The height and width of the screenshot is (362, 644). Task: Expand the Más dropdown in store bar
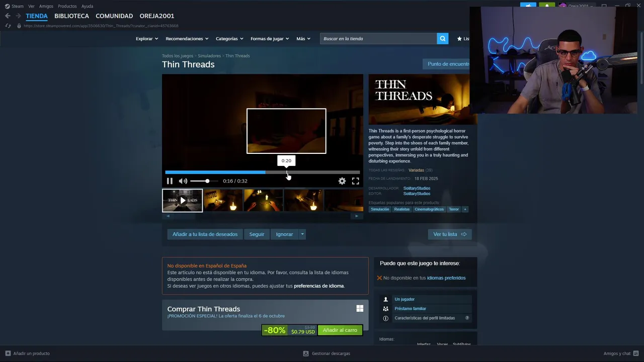[x=303, y=39]
